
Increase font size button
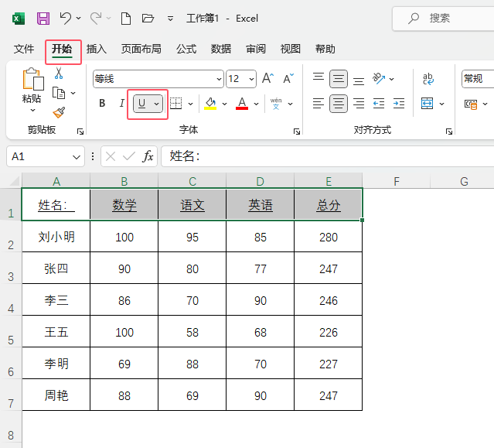click(267, 78)
